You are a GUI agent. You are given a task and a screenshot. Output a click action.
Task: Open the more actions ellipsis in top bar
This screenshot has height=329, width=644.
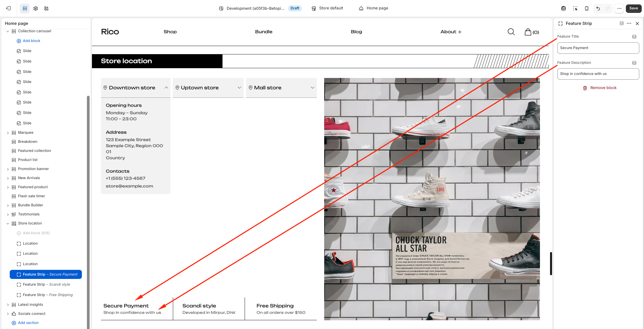coord(619,8)
